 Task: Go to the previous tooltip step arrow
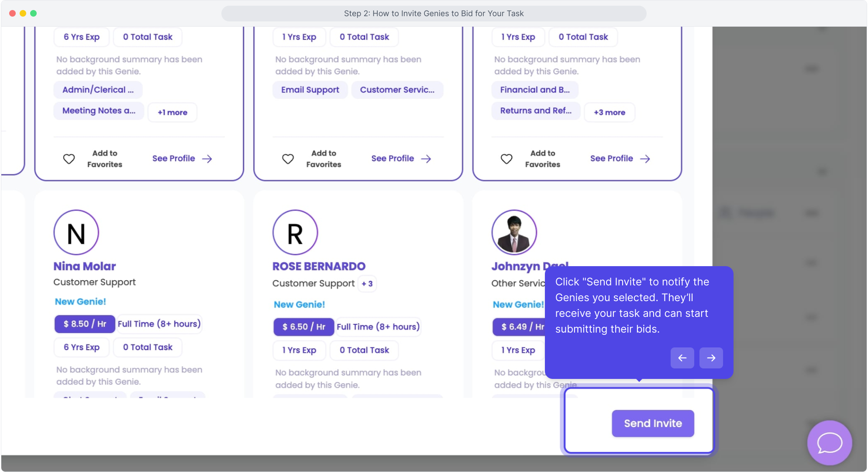682,358
